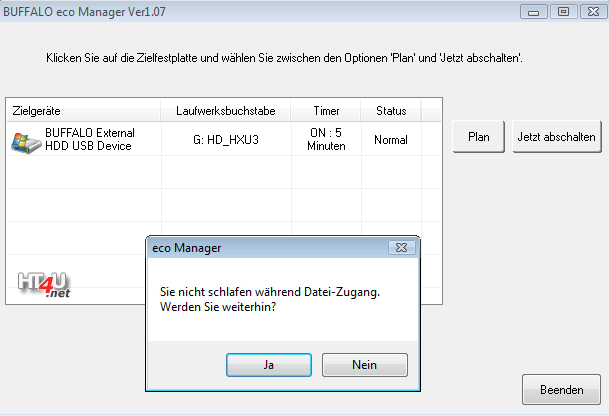Click the BUFFALO external HDD drive icon

click(26, 143)
